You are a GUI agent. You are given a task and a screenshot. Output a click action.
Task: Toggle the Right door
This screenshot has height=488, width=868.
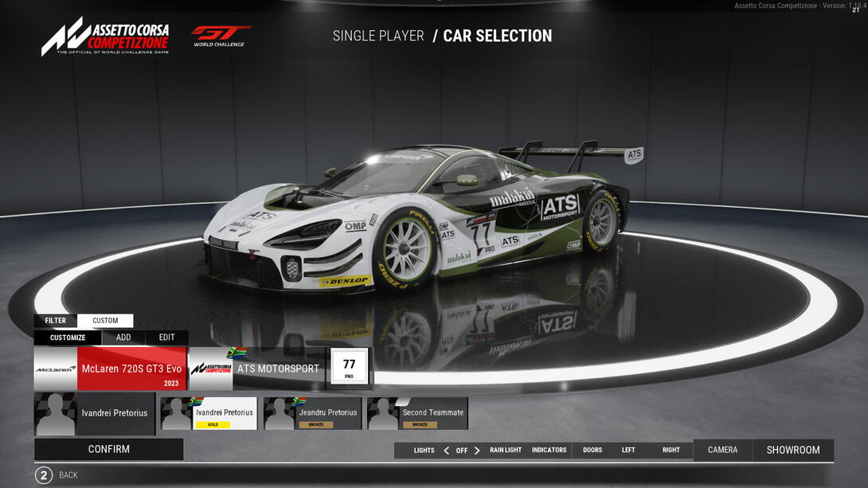tap(671, 451)
